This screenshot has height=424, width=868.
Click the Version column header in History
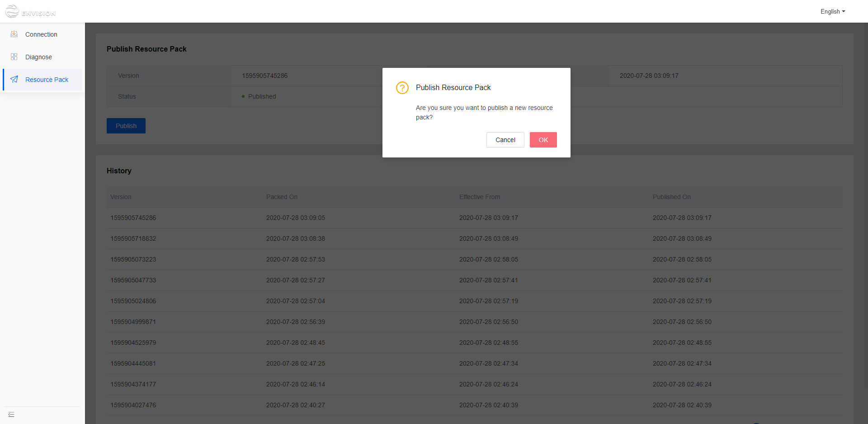(x=121, y=197)
